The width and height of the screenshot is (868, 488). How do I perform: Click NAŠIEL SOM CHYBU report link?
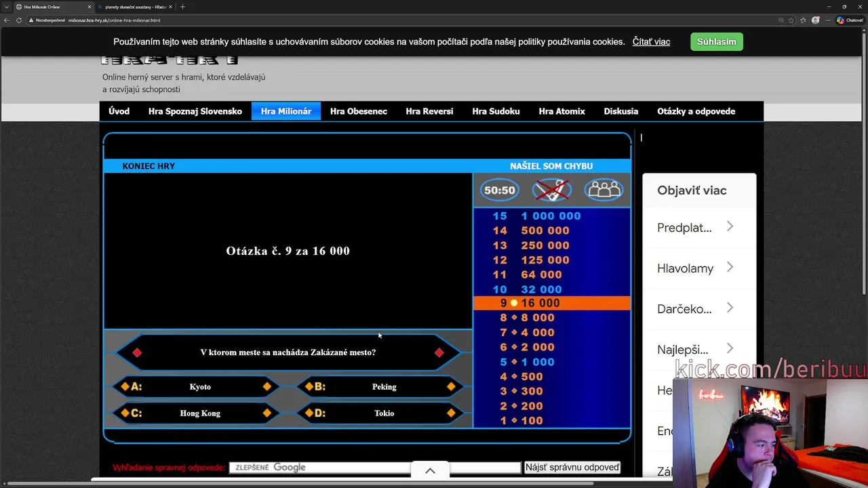551,166
